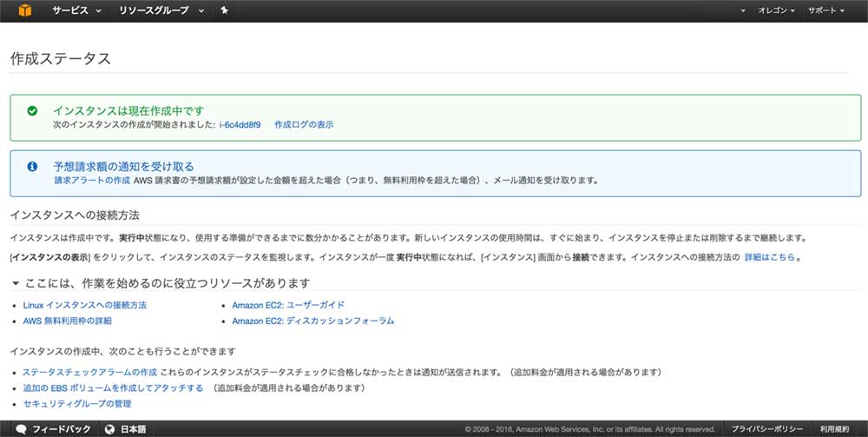
Task: Click ステータスチェックアラームの作成 link
Action: tap(89, 372)
